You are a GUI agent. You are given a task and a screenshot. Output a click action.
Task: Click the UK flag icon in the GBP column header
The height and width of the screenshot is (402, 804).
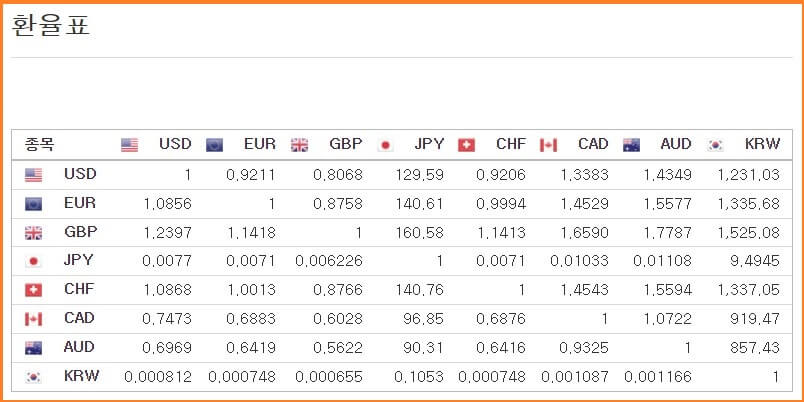[299, 145]
